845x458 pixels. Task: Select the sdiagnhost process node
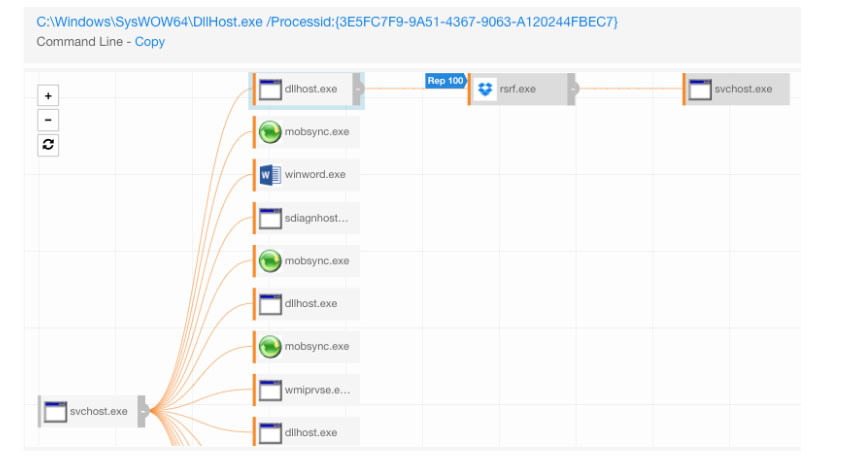[316, 218]
